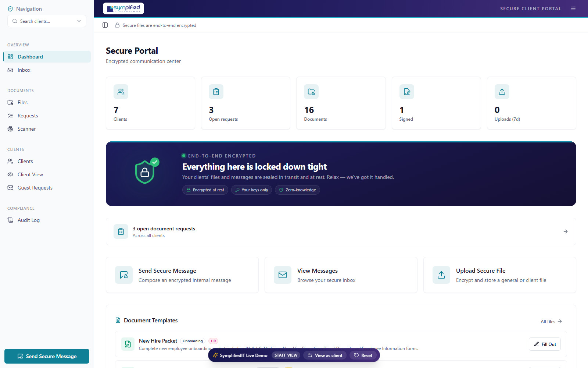Screen dimensions: 588x368
Task: Open Clients list in sidebar
Action: click(47, 161)
